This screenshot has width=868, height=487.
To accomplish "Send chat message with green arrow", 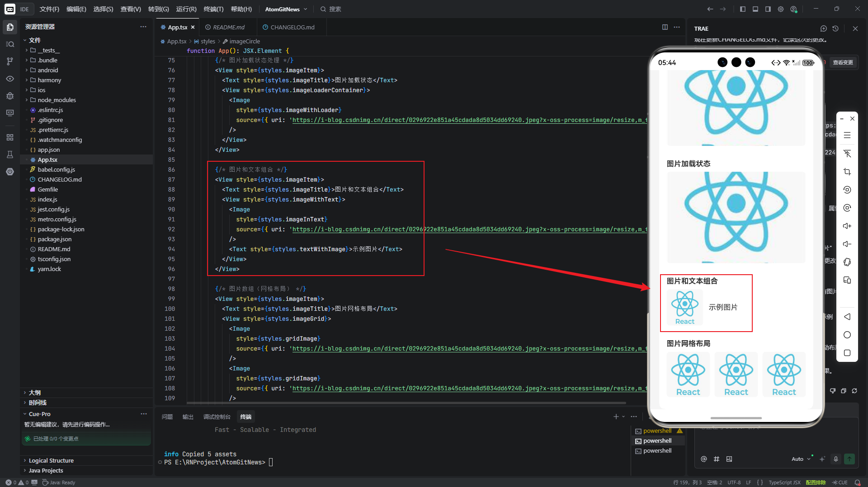I will [849, 459].
